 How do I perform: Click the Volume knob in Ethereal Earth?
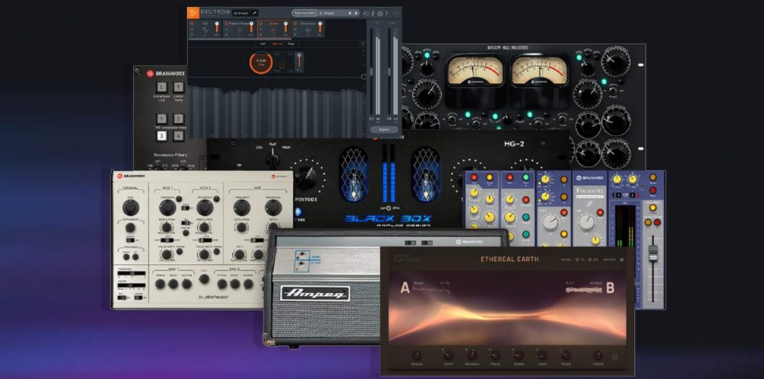pyautogui.click(x=598, y=355)
